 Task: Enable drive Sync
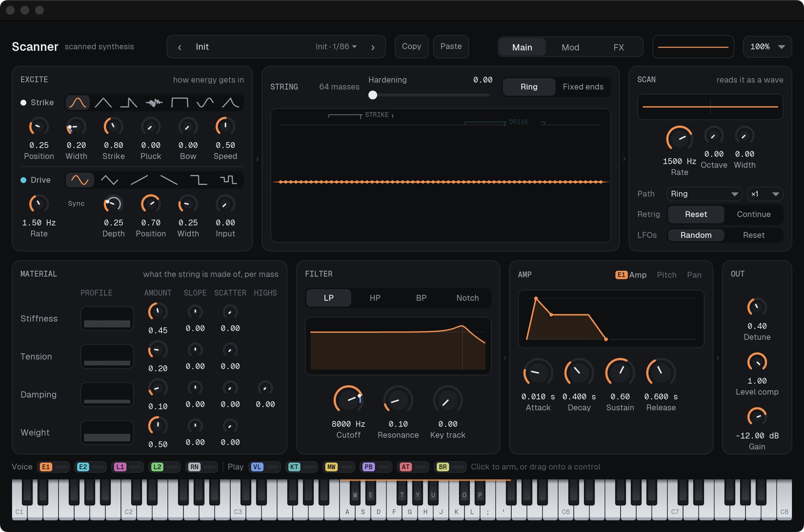click(x=76, y=204)
